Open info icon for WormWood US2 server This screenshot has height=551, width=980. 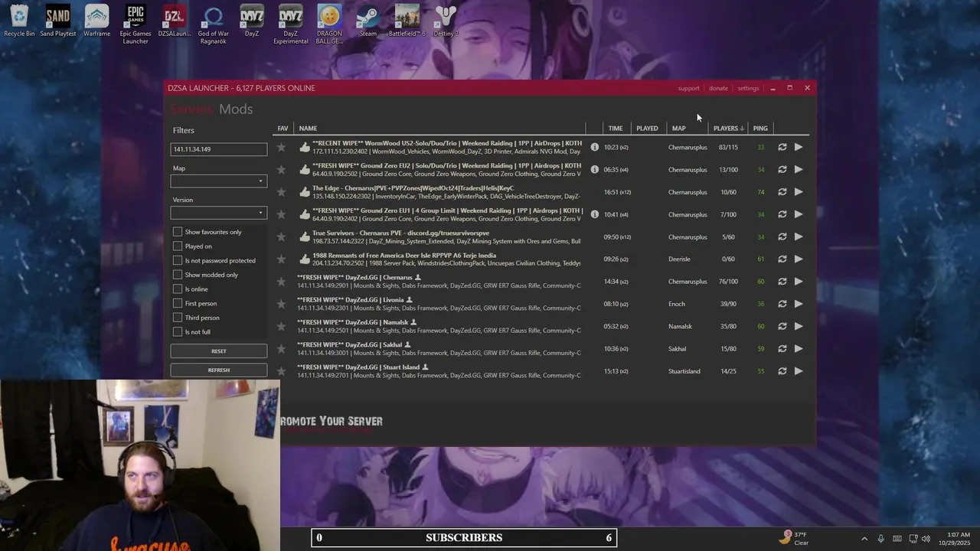coord(594,147)
